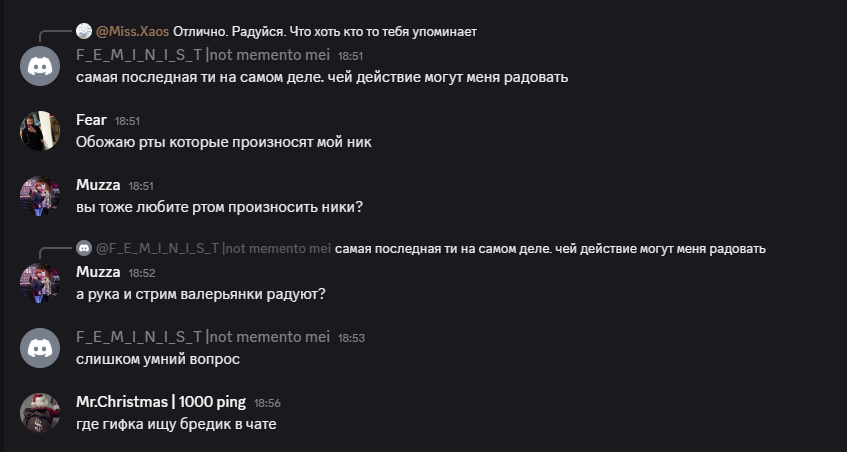
Task: Click message 'слишком умний вопрос'
Action: 158,360
